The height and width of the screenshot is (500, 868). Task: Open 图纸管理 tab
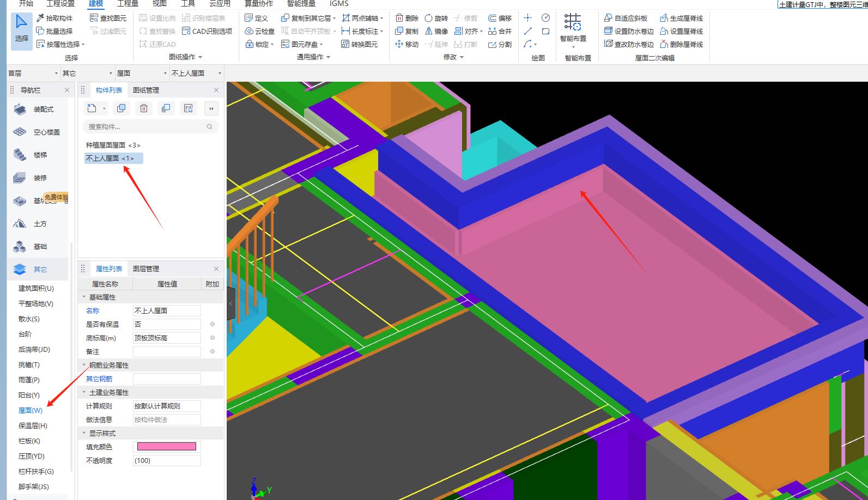point(146,90)
